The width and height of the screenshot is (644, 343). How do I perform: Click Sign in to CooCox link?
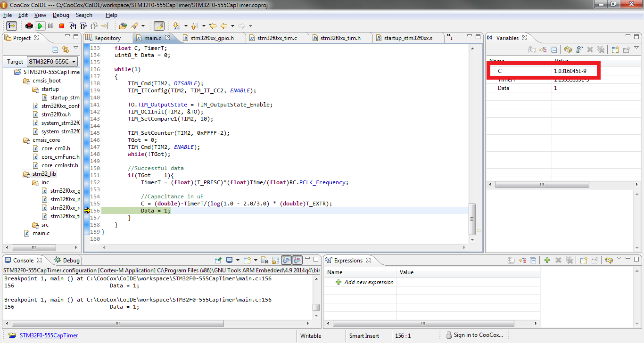(478, 335)
